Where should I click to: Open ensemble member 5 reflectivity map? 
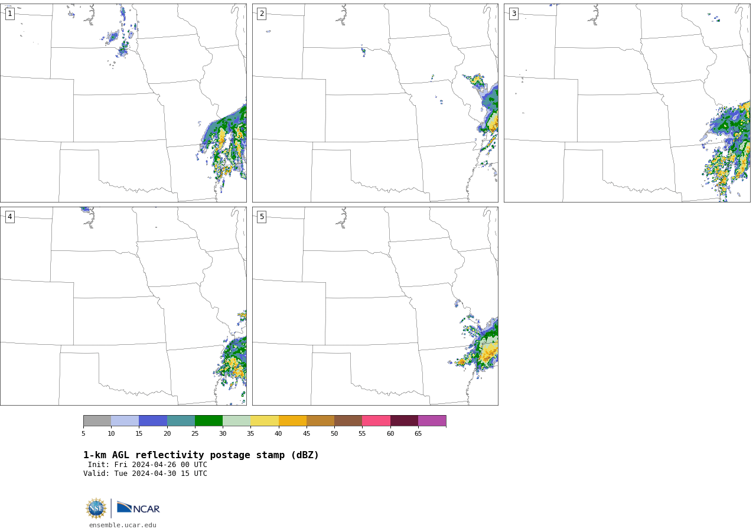(375, 306)
